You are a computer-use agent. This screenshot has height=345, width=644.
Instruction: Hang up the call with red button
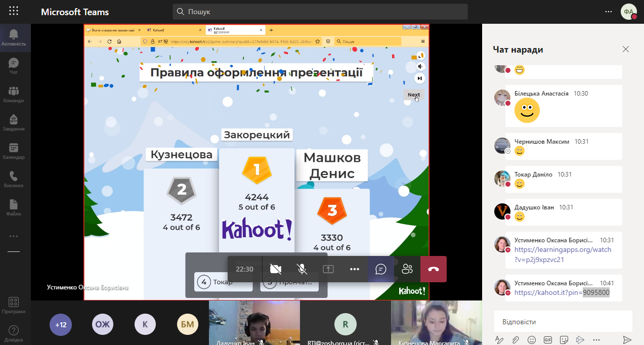pyautogui.click(x=434, y=269)
